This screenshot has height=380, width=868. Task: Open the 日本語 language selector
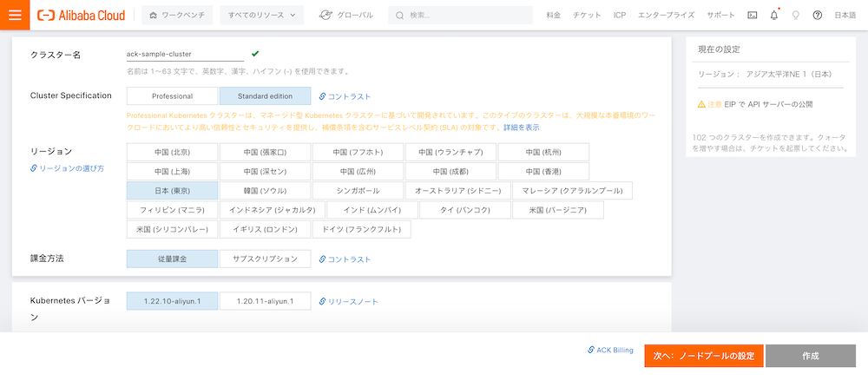pyautogui.click(x=845, y=16)
